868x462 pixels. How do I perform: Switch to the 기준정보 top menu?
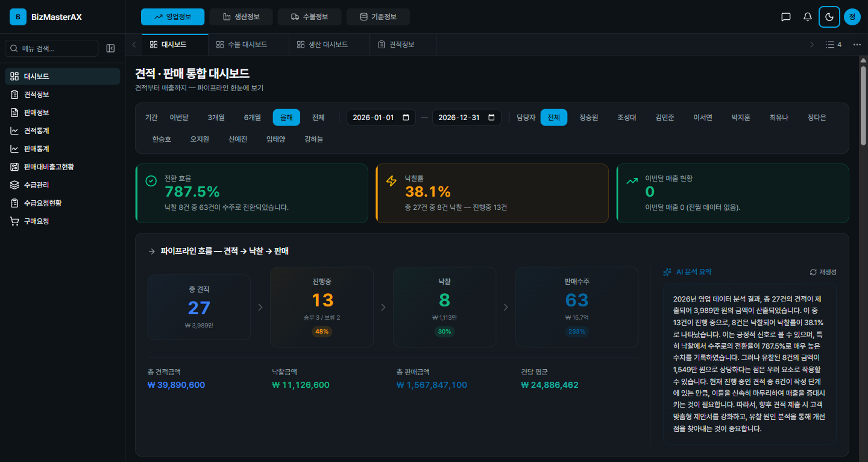tap(378, 17)
